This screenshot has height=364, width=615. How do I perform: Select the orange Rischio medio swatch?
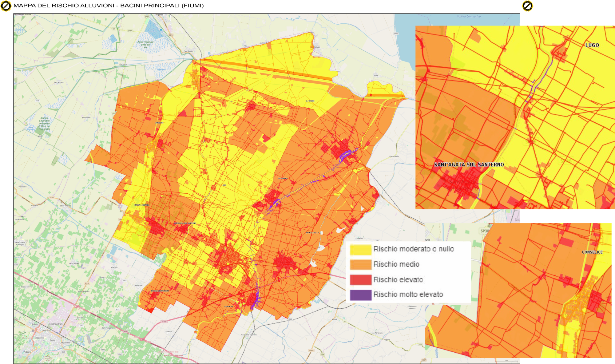[x=361, y=265]
